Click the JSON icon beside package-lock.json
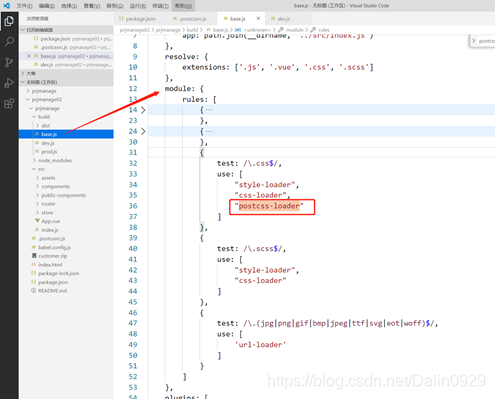The image size is (495, 399). [34, 273]
